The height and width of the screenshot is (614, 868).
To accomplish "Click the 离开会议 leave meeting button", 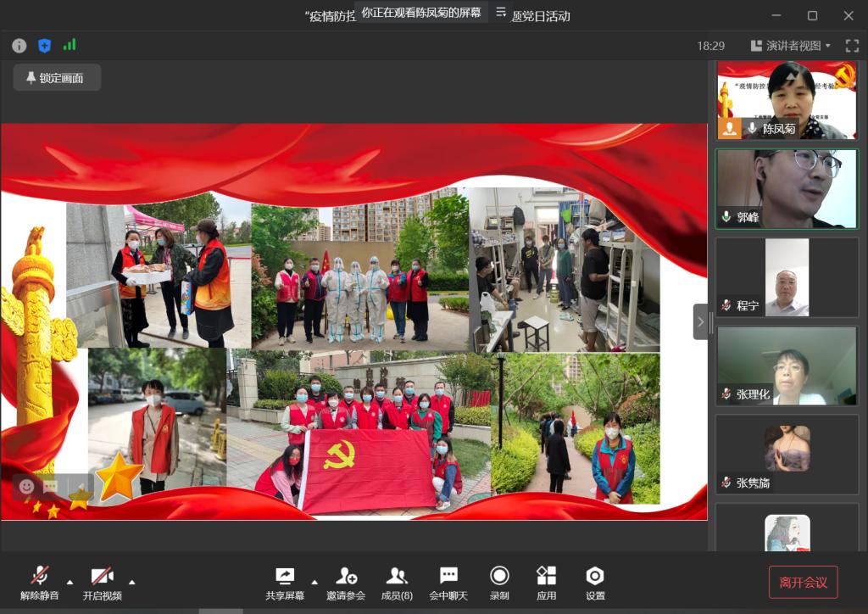I will 803,582.
